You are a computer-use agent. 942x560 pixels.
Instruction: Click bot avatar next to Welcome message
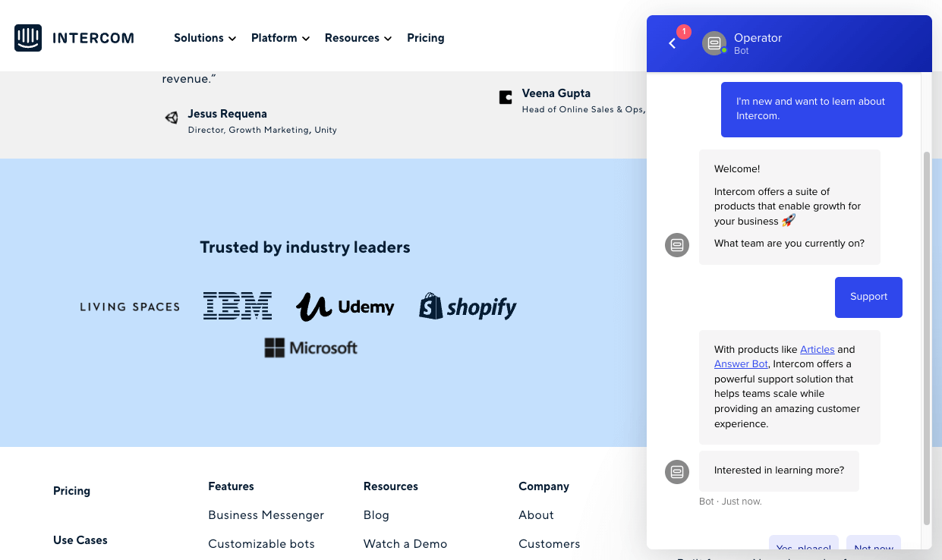pos(677,245)
